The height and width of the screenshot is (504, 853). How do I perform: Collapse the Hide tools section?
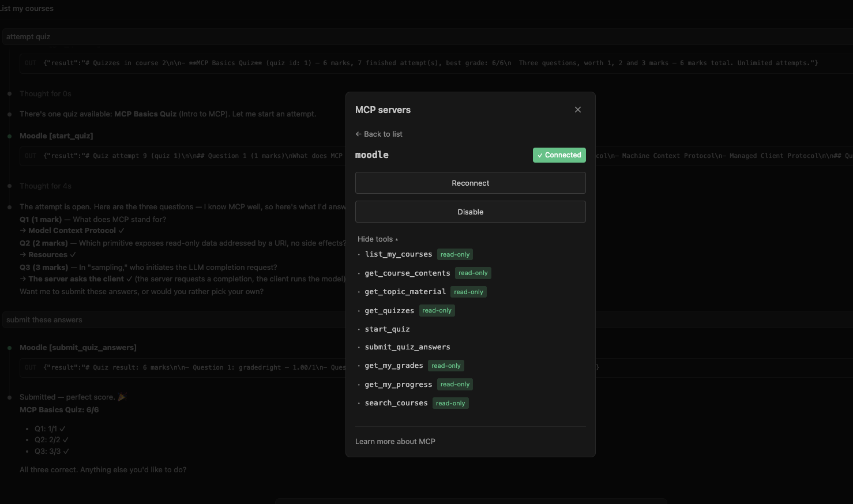point(378,239)
